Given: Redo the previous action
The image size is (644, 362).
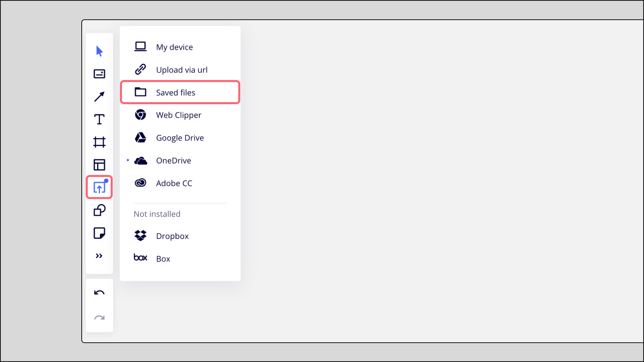Looking at the screenshot, I should point(99,318).
